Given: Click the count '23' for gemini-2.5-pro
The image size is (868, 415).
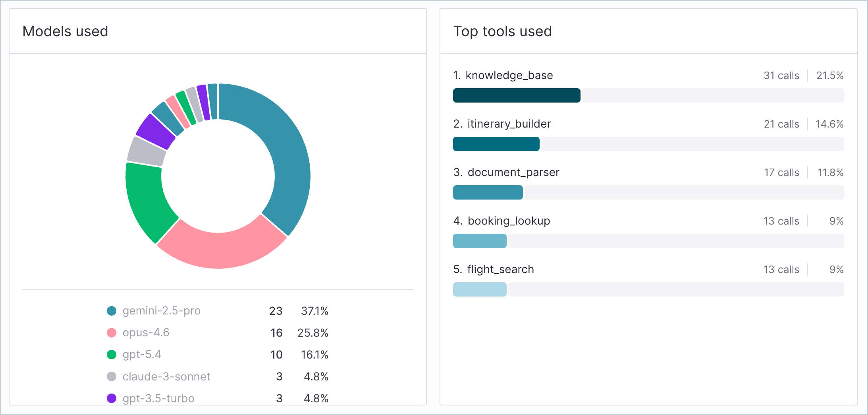Looking at the screenshot, I should coord(276,311).
